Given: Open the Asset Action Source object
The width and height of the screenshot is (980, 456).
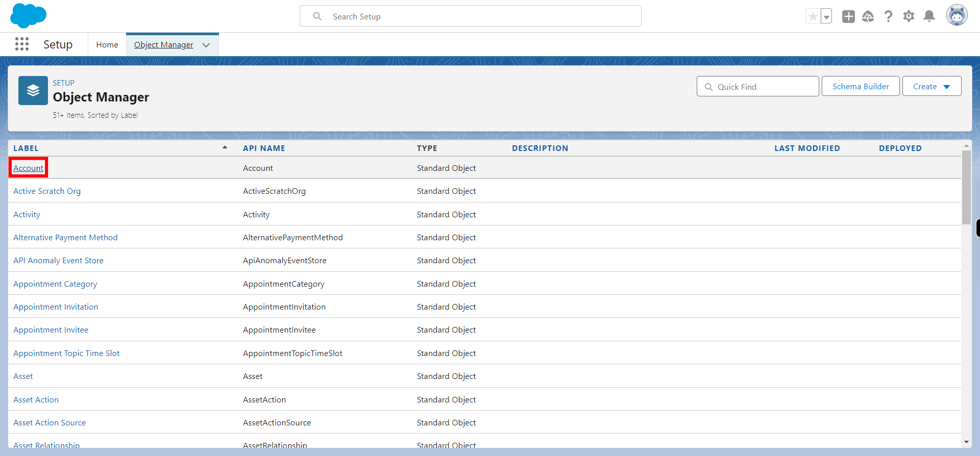Looking at the screenshot, I should (50, 423).
